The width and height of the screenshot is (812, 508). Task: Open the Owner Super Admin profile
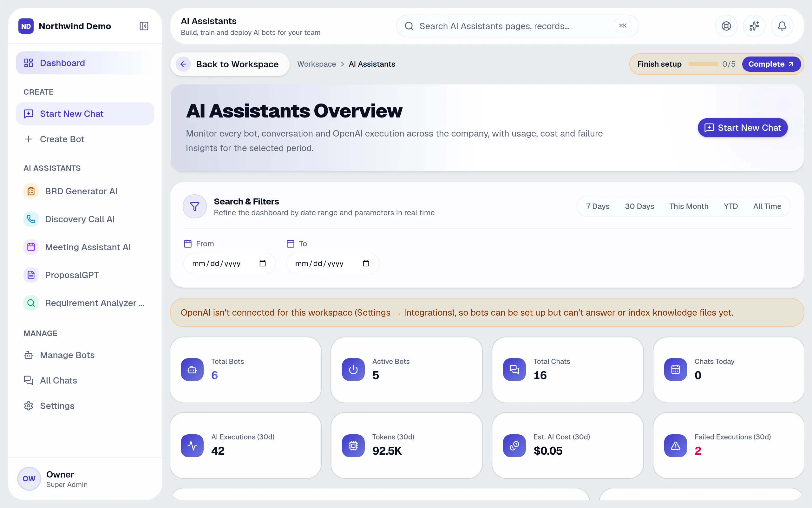(85, 479)
